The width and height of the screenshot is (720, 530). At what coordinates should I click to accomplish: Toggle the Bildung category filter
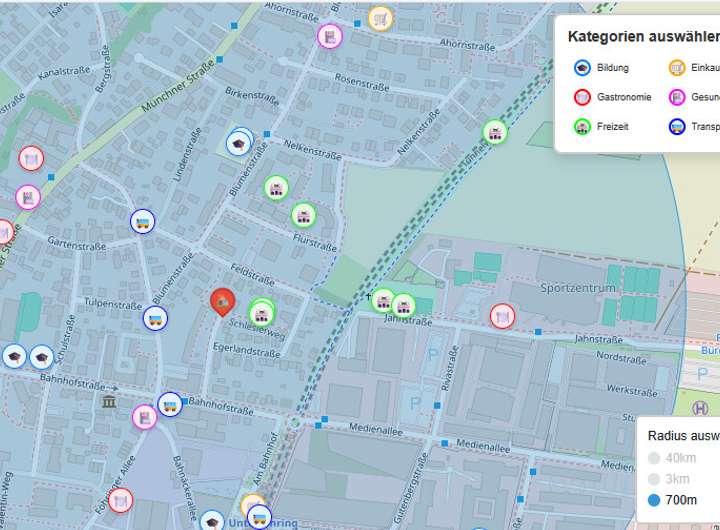(x=601, y=68)
